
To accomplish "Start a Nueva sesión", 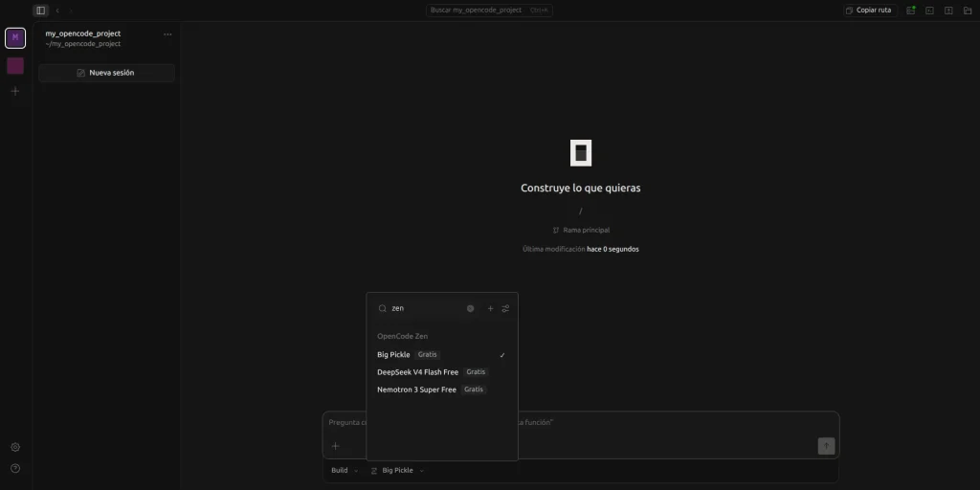I will tap(106, 73).
